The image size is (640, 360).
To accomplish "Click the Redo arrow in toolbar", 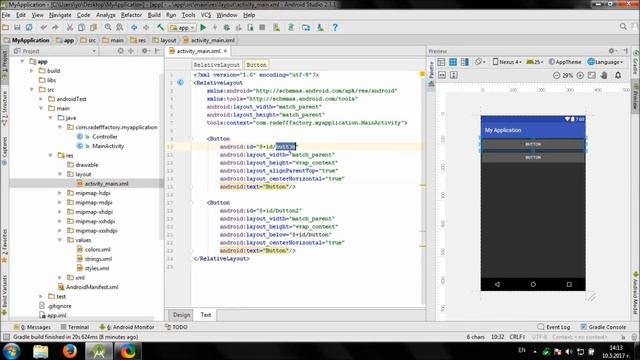I will (x=55, y=27).
